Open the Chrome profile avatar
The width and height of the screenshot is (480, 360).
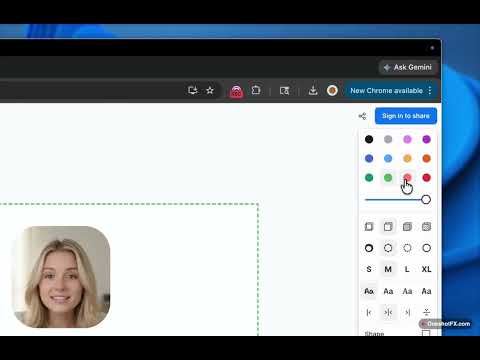[332, 90]
